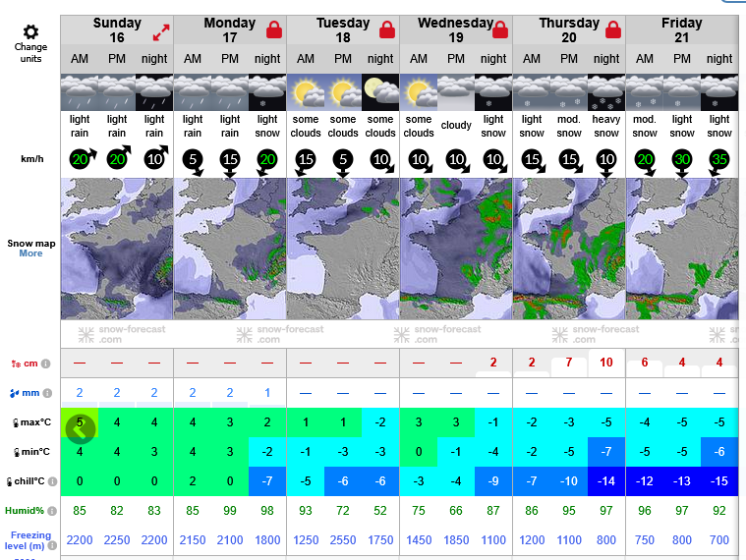The height and width of the screenshot is (560, 746).
Task: Click the red padlock on Tuesday 18
Action: (387, 29)
